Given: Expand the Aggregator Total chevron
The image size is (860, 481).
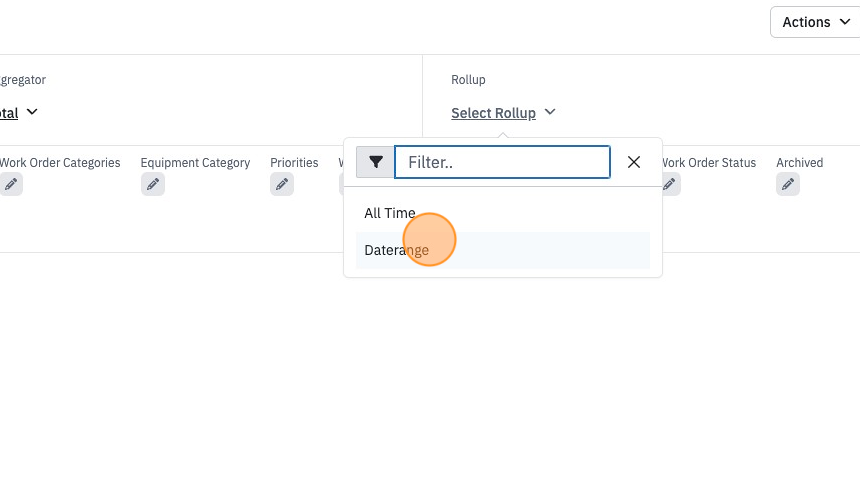Looking at the screenshot, I should coord(32,112).
